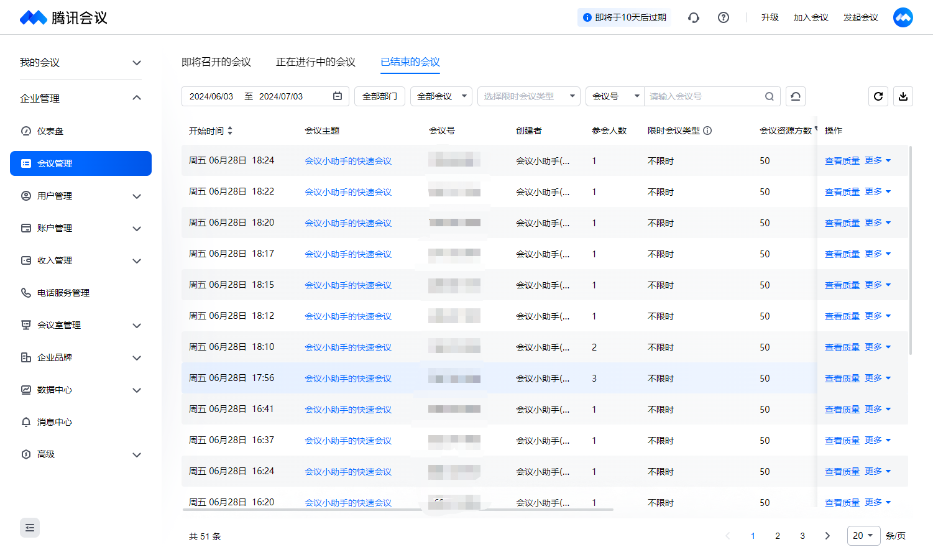The image size is (933, 560).
Task: Open the 选择限时会议类型 dropdown
Action: (x=528, y=96)
